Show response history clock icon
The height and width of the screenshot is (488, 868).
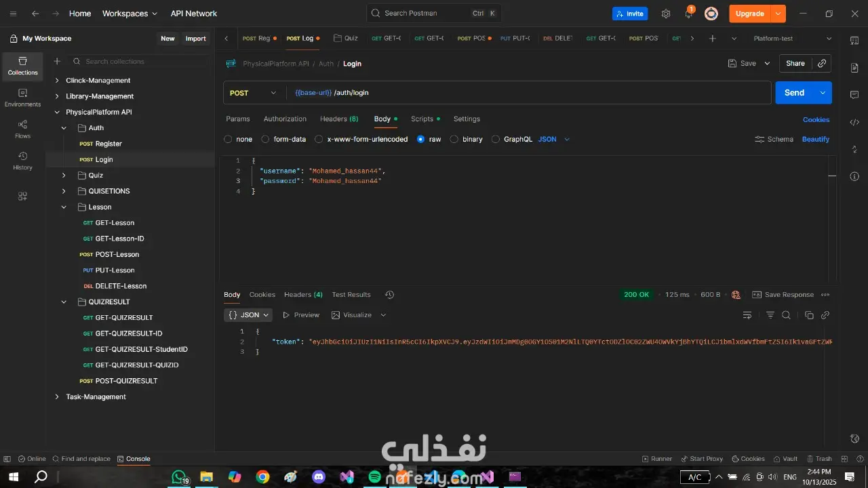[389, 295]
